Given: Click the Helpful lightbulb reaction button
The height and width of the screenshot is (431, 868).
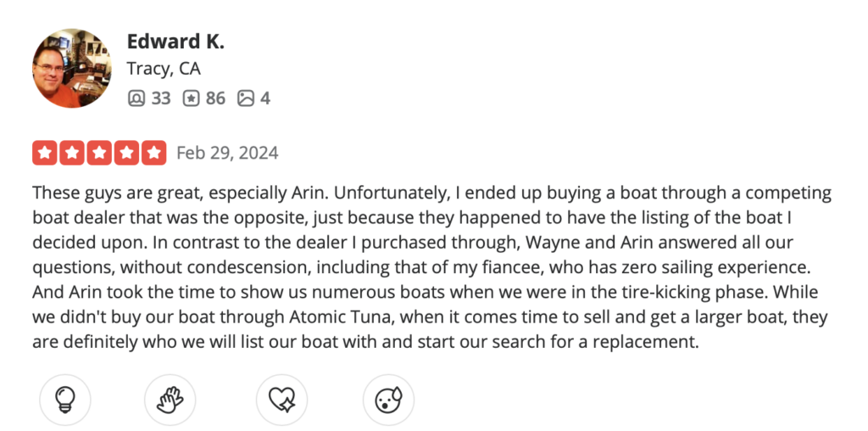Looking at the screenshot, I should pos(64,400).
